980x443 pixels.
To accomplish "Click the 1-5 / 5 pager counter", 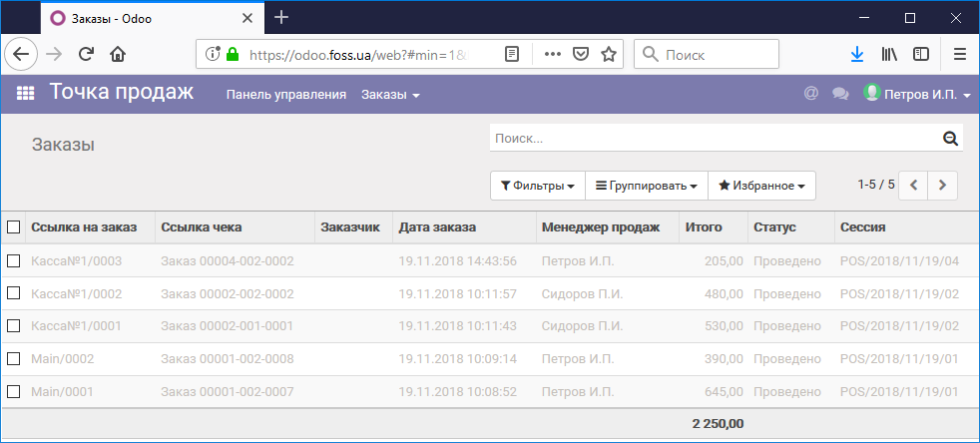I will [876, 185].
